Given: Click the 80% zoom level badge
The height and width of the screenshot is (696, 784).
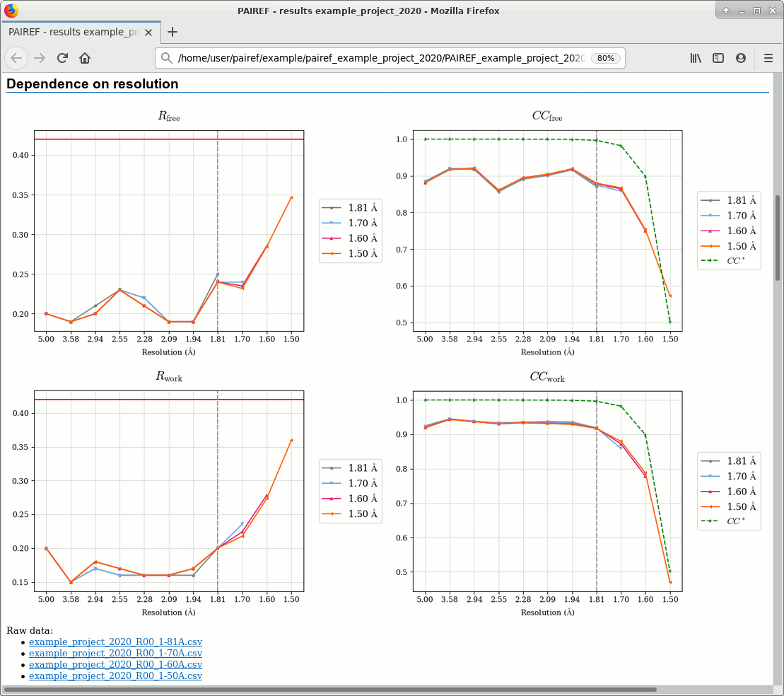Looking at the screenshot, I should [606, 58].
